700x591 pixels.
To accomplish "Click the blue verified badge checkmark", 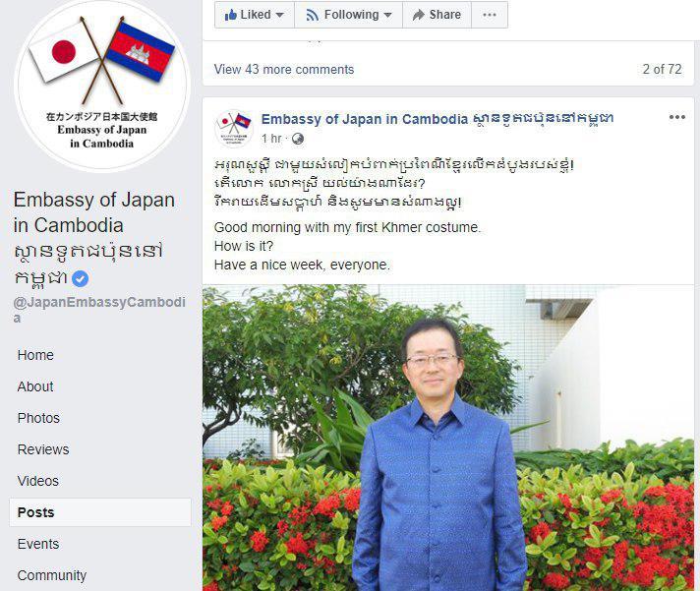I will pyautogui.click(x=80, y=279).
